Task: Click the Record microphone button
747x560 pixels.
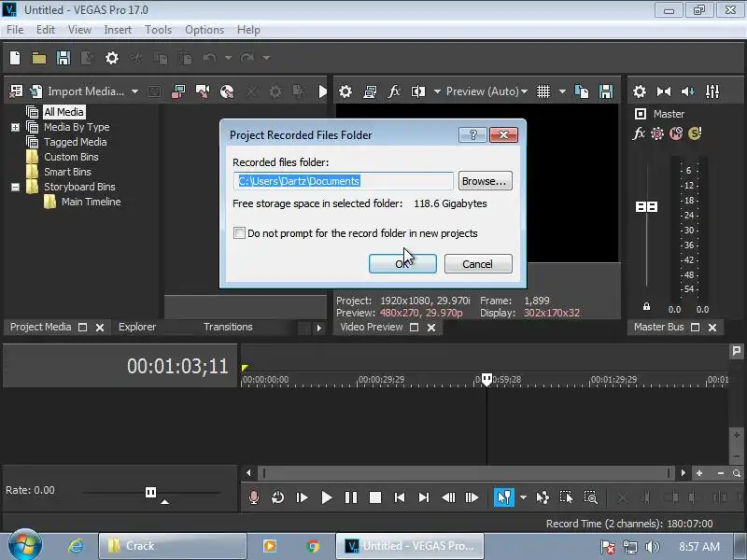Action: click(x=254, y=497)
